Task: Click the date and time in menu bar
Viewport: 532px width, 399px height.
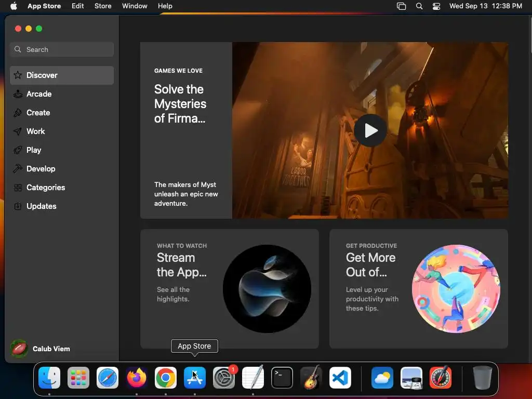Action: 486,6
